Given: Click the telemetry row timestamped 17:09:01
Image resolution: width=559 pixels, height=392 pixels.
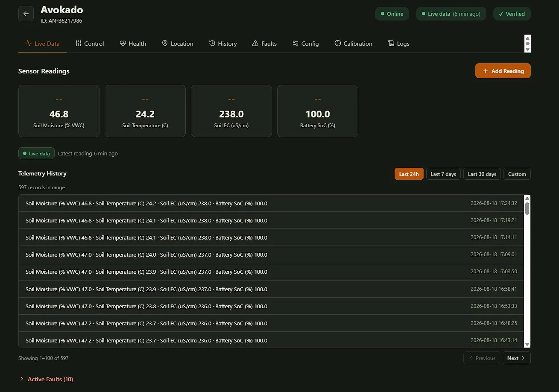Looking at the screenshot, I should point(271,255).
